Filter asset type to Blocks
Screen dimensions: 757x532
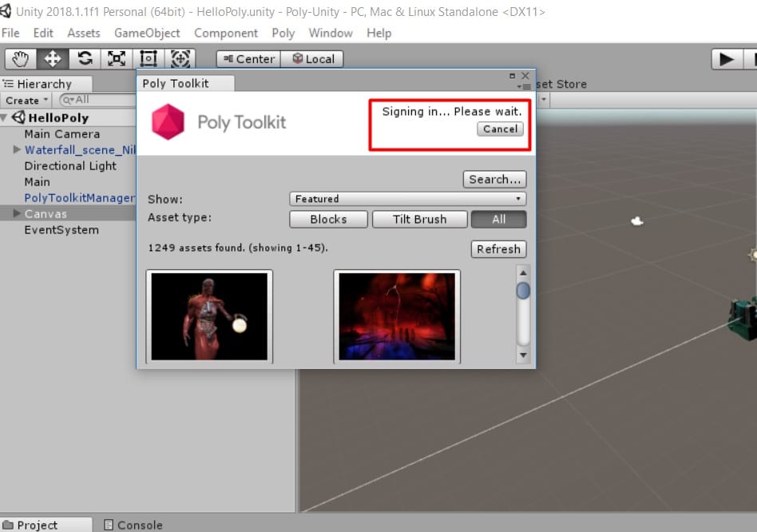[x=328, y=220]
